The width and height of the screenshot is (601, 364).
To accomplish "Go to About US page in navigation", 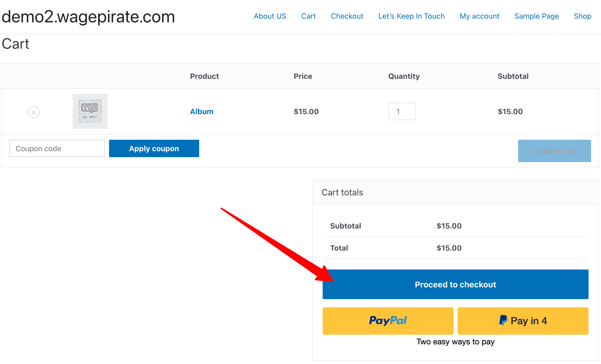I will click(270, 16).
